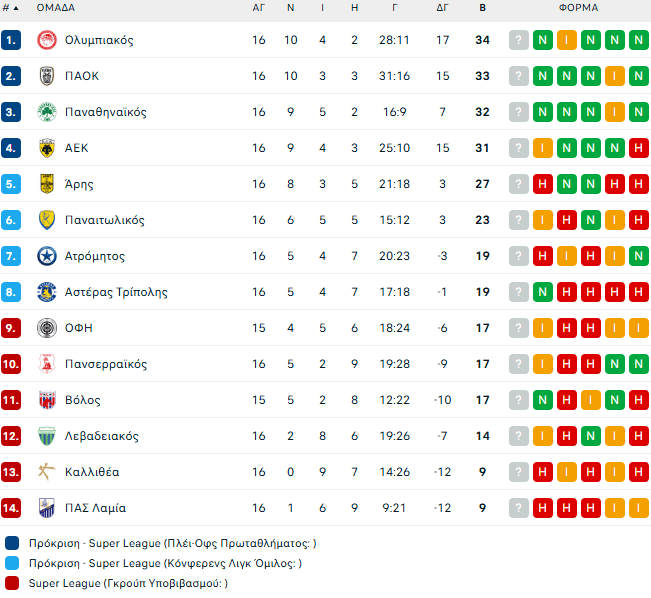651x598 pixels.
Task: Click the blue rank 1. position badge
Action: point(11,40)
